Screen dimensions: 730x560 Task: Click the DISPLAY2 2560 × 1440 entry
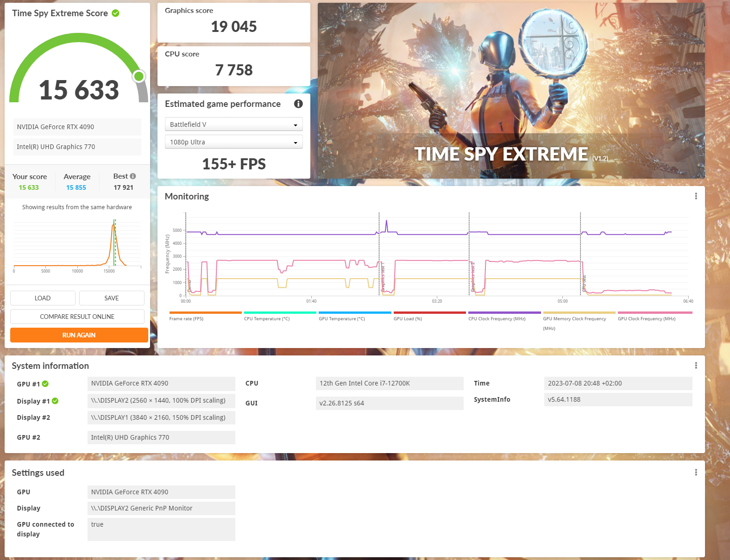tap(161, 400)
